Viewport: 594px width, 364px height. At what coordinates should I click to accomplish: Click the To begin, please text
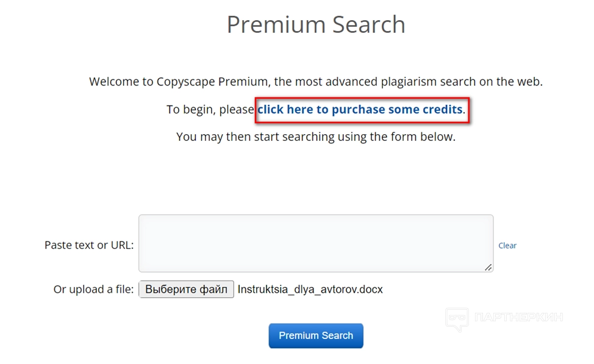210,110
